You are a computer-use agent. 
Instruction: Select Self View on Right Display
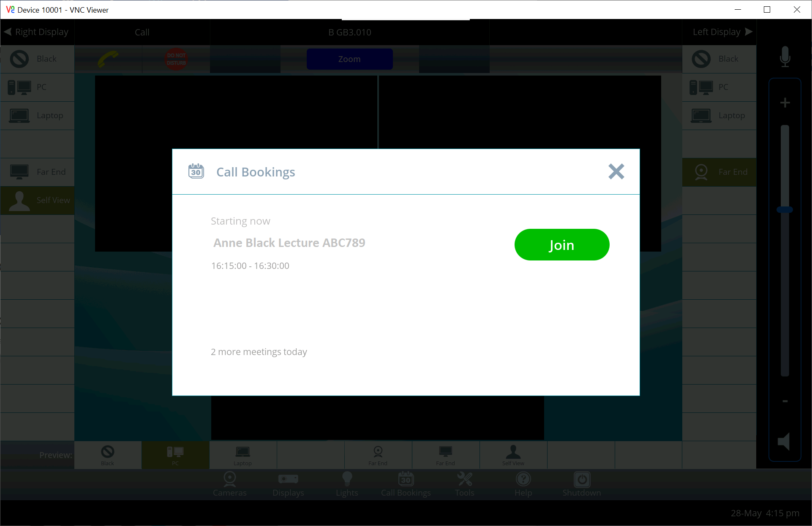point(38,200)
